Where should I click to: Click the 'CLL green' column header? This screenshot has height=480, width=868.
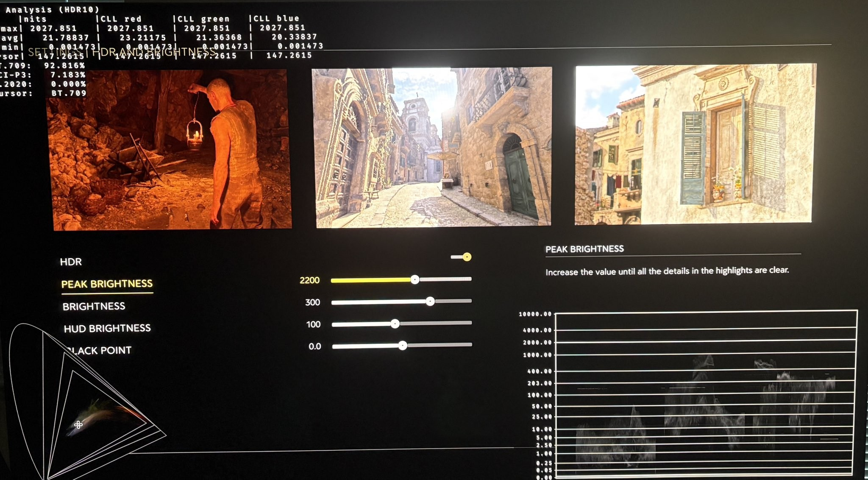(x=203, y=19)
